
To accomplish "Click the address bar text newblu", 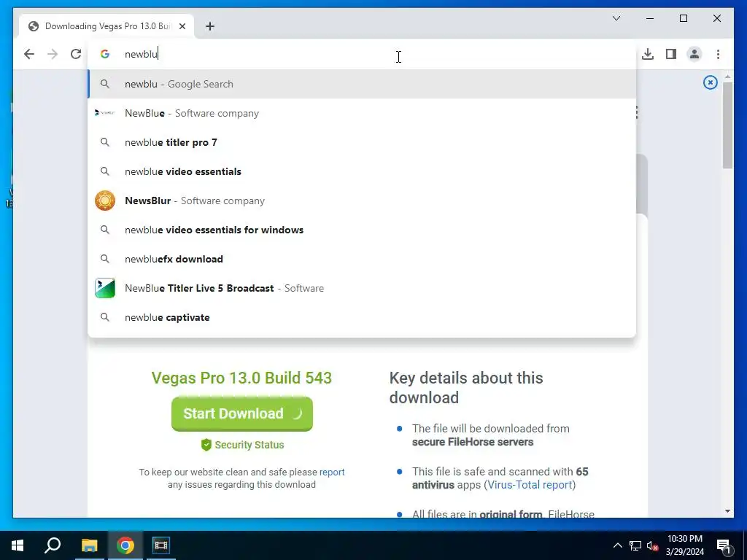I will [x=141, y=54].
